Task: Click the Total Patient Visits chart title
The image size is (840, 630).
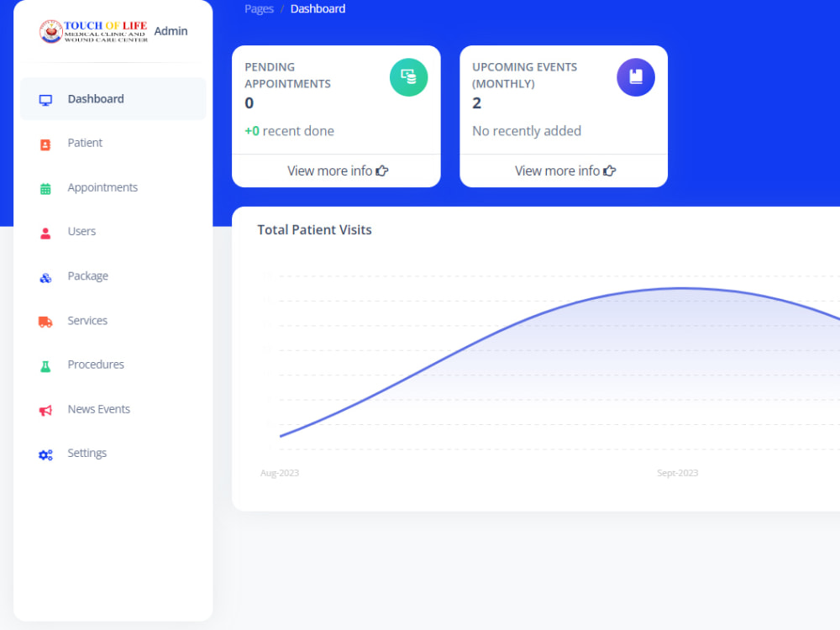Action: (x=314, y=230)
